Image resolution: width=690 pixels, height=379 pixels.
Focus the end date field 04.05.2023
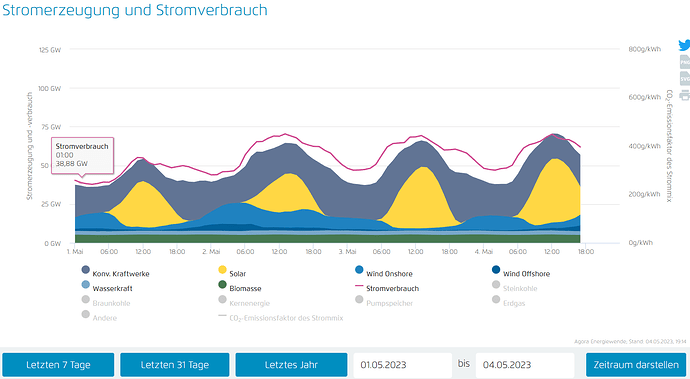[525, 364]
